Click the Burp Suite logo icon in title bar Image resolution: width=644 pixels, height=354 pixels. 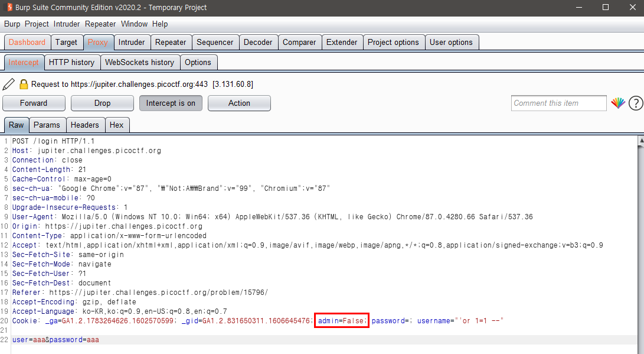pos(9,7)
